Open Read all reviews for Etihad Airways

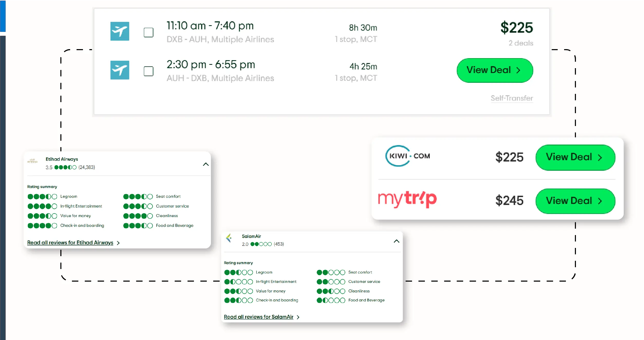tap(70, 243)
